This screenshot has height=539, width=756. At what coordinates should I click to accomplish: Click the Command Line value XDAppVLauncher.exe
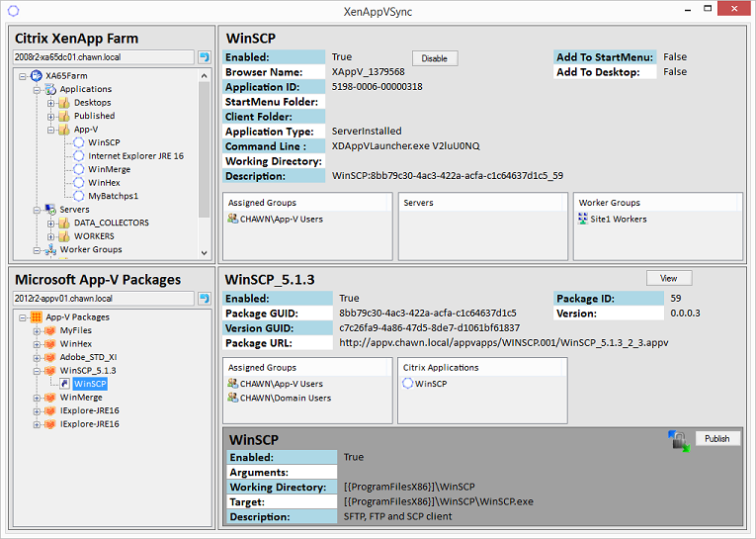pyautogui.click(x=406, y=145)
